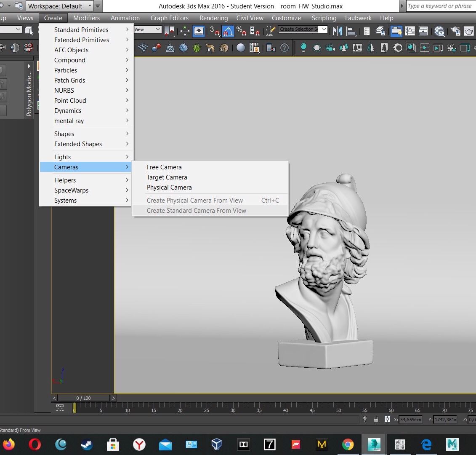Screen dimensions: 476x455
Task: Click the red camera icon at left
Action: coord(28,48)
